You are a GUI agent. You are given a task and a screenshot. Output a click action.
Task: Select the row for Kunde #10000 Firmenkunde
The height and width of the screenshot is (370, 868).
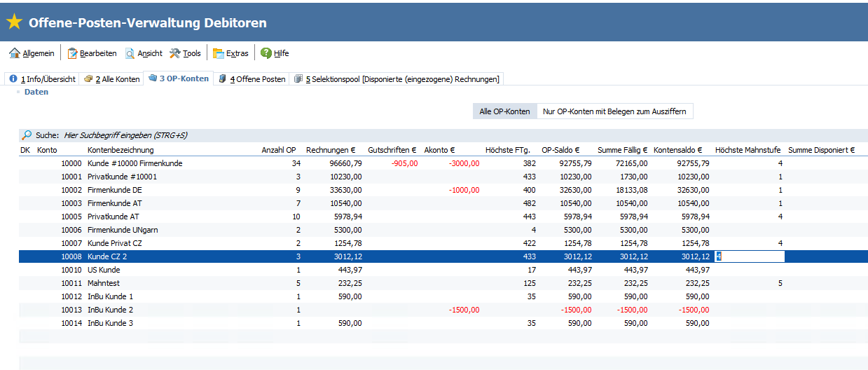[x=135, y=163]
